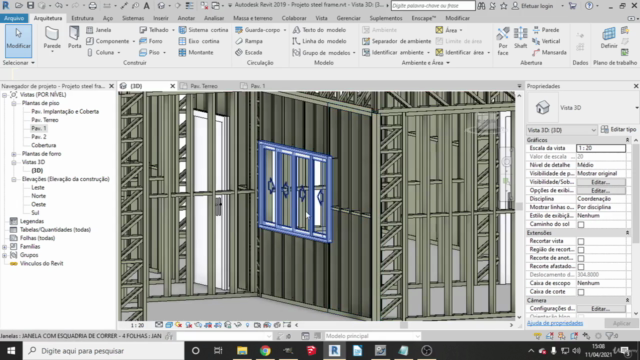This screenshot has height=360, width=640.
Task: Click the Editar tipo button
Action: click(x=618, y=129)
